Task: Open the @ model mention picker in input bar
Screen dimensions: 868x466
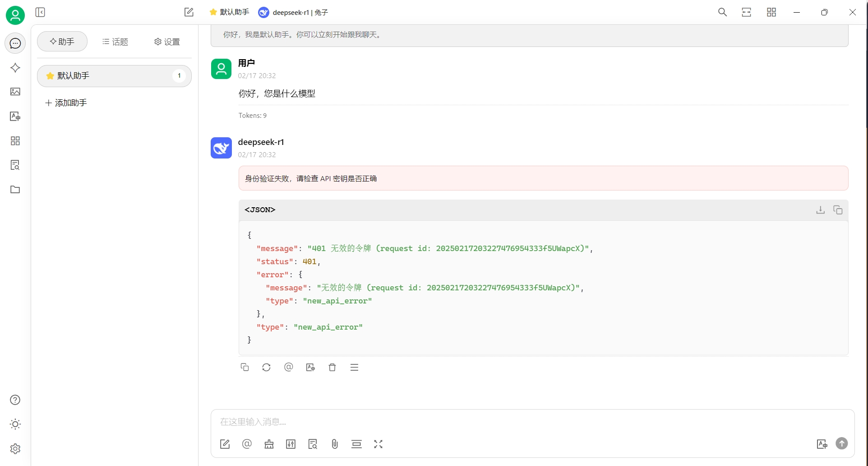Action: click(x=247, y=444)
